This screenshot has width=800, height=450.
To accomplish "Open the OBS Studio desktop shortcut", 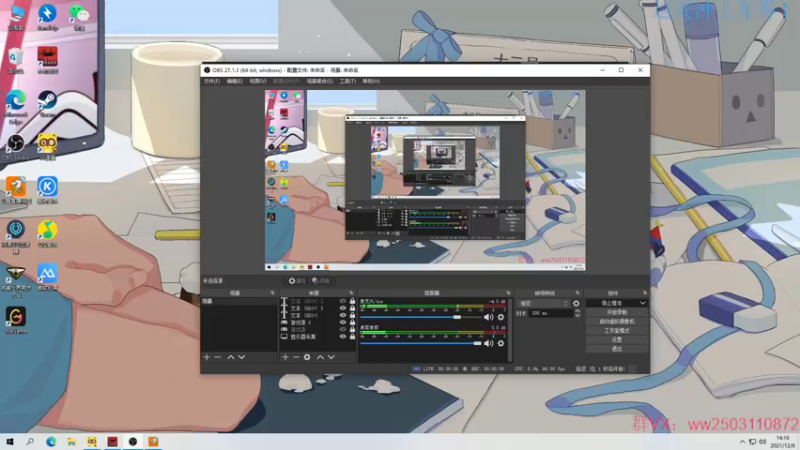I will point(15,147).
